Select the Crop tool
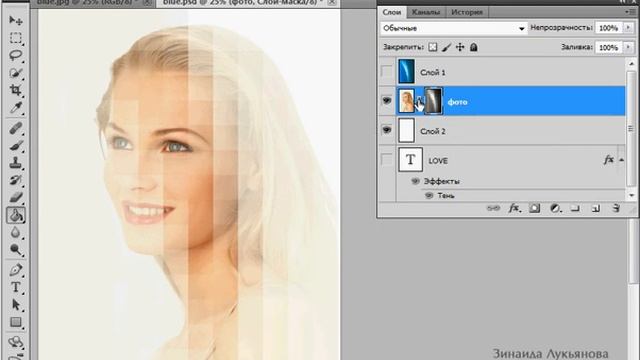The height and width of the screenshot is (360, 640). (16, 90)
